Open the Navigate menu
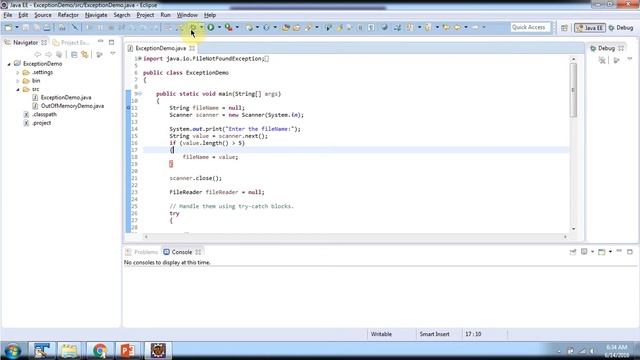The image size is (640, 360). coord(96,15)
